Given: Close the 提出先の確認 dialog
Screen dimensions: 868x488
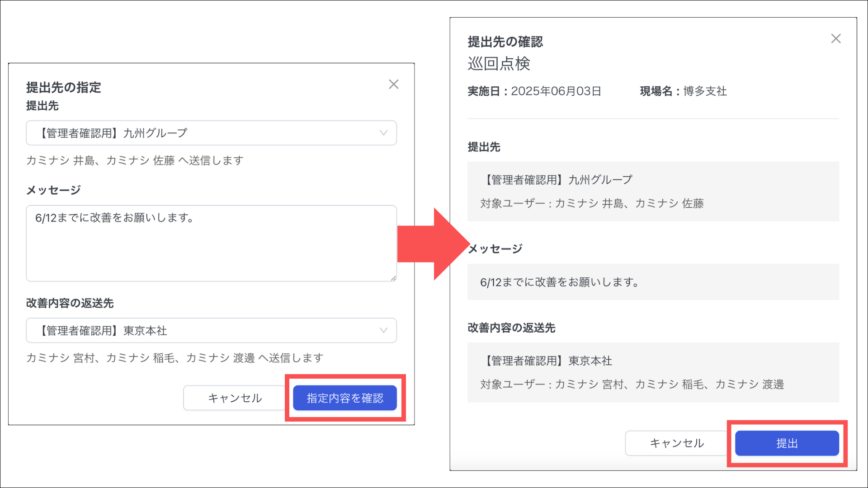Looking at the screenshot, I should click(835, 39).
